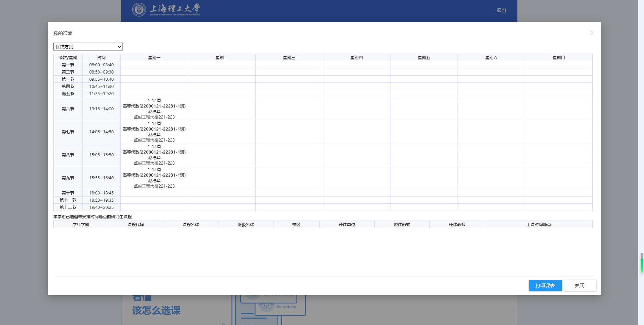Select the 星期一 column header
Viewport: 644px width, 325px height.
(x=154, y=58)
